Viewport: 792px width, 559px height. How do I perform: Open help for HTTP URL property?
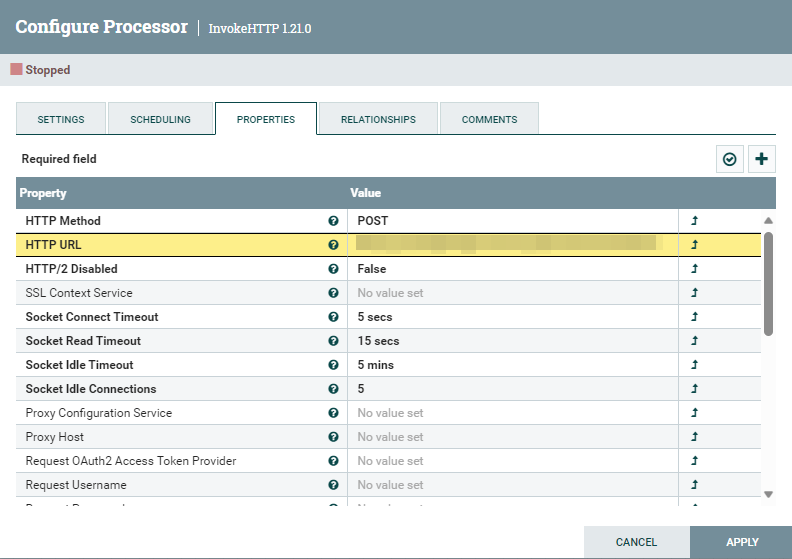click(333, 245)
